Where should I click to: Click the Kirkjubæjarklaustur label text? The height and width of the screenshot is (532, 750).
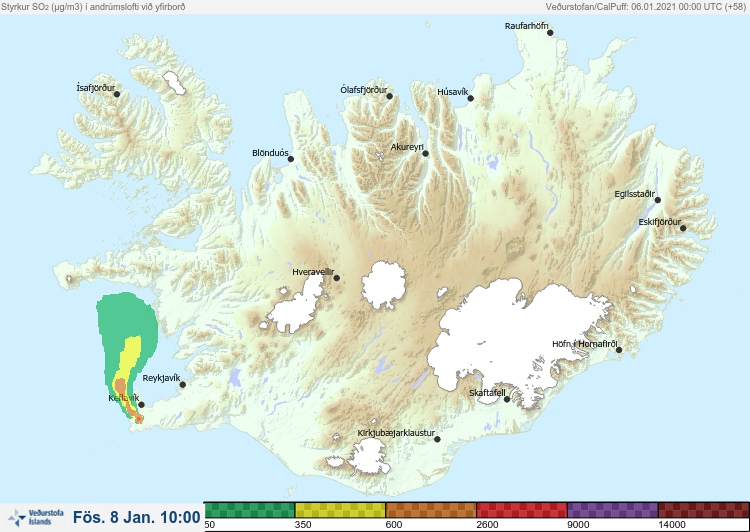pos(396,433)
